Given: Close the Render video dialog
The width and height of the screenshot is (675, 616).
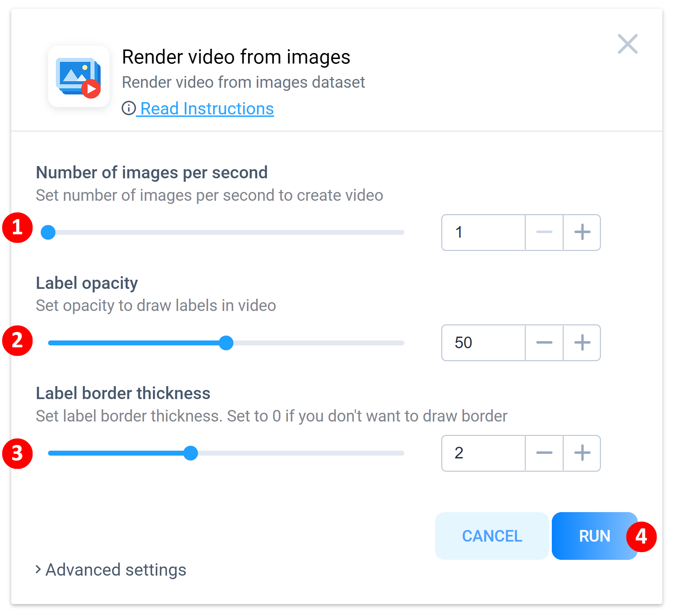Looking at the screenshot, I should coord(627,44).
